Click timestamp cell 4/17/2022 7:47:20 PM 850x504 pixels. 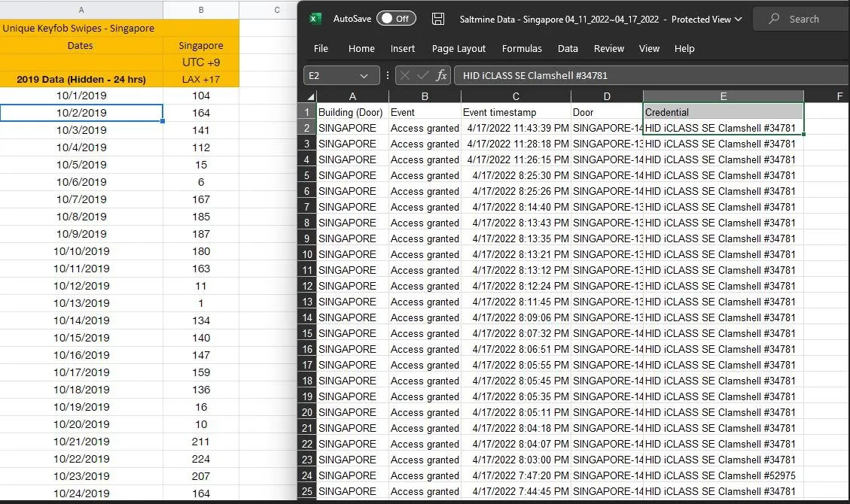point(516,475)
